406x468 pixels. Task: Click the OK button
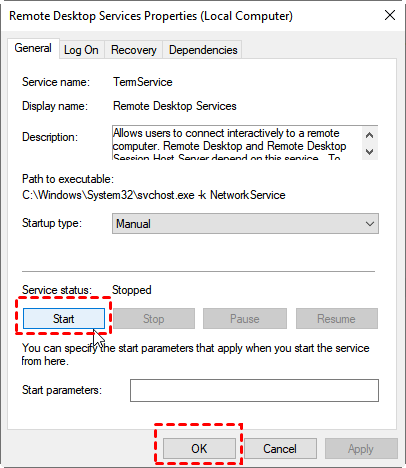click(x=199, y=448)
